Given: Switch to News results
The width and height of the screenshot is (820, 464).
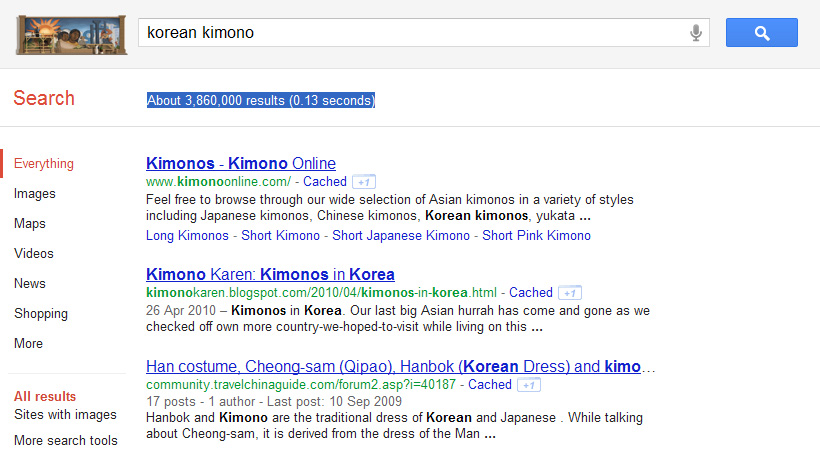Looking at the screenshot, I should coord(30,283).
